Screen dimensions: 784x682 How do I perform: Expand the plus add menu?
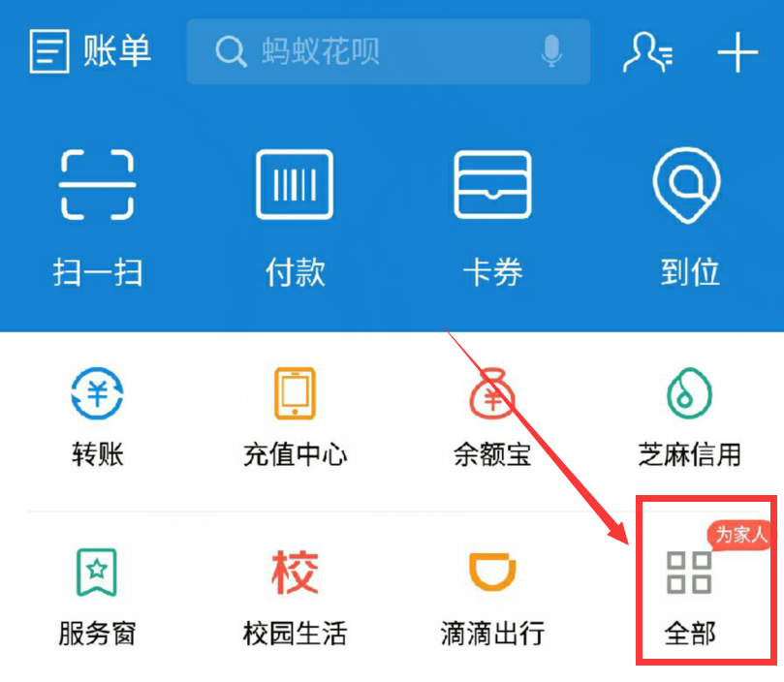pos(737,52)
